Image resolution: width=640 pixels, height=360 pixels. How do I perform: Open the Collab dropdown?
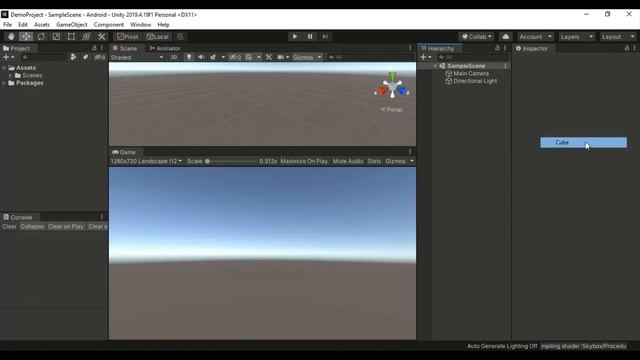pyautogui.click(x=476, y=37)
